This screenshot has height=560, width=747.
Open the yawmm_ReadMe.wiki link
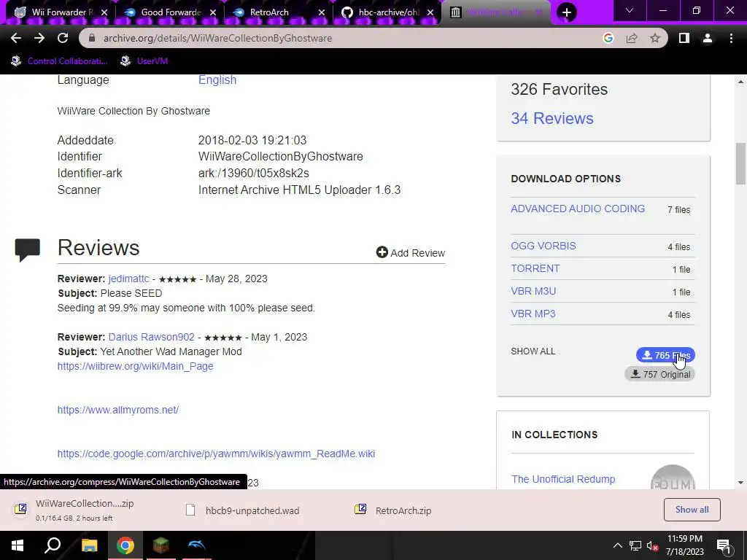point(216,454)
